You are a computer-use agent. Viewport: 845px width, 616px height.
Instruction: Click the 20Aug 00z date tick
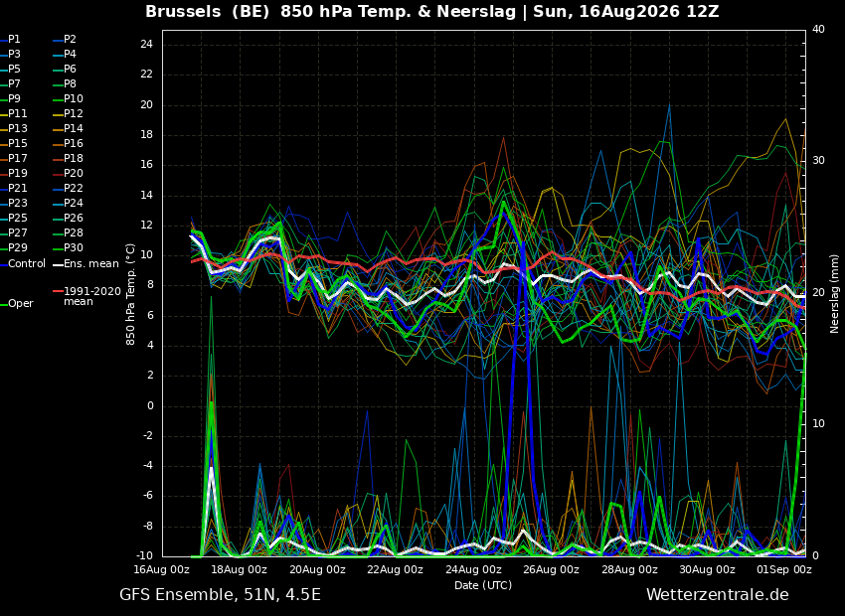tap(318, 569)
